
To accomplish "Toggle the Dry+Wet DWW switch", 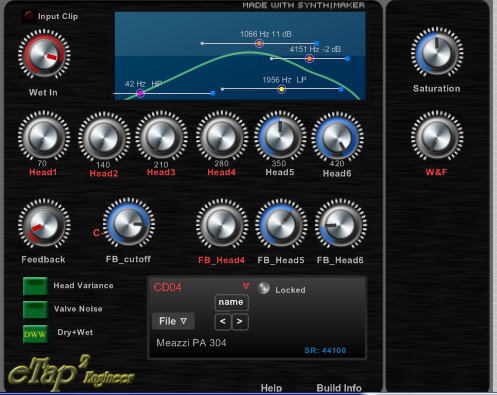I will tap(35, 334).
